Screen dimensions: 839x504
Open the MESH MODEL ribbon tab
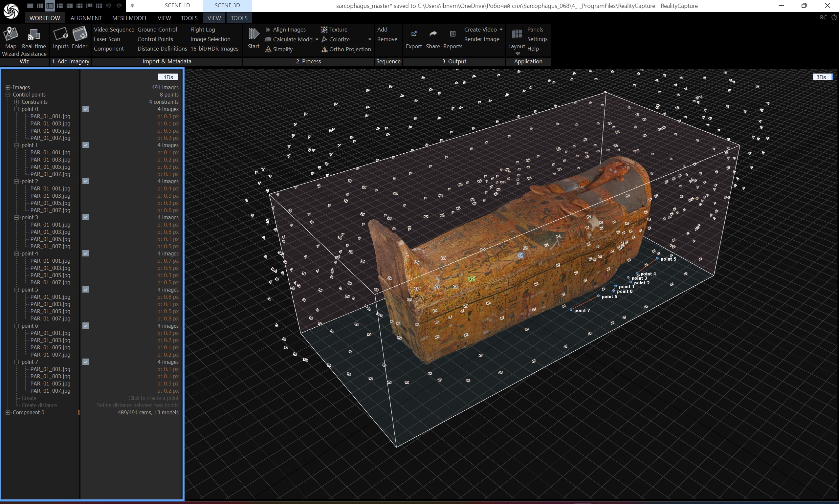(129, 18)
